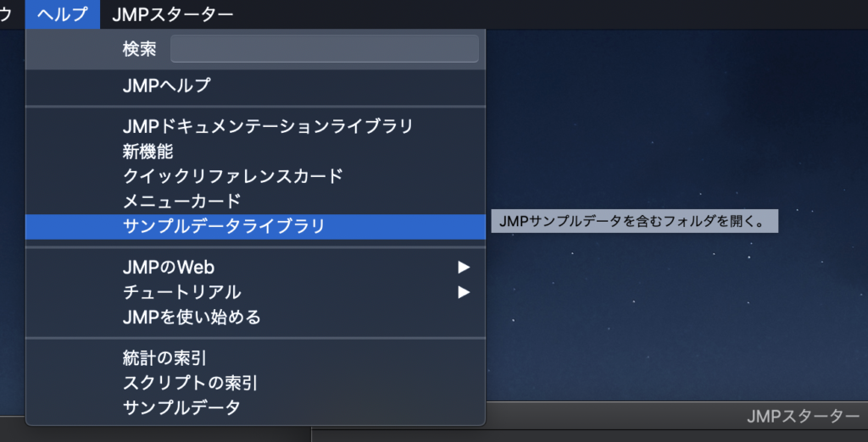Open 統計の索引
The height and width of the screenshot is (442, 868).
[255, 358]
